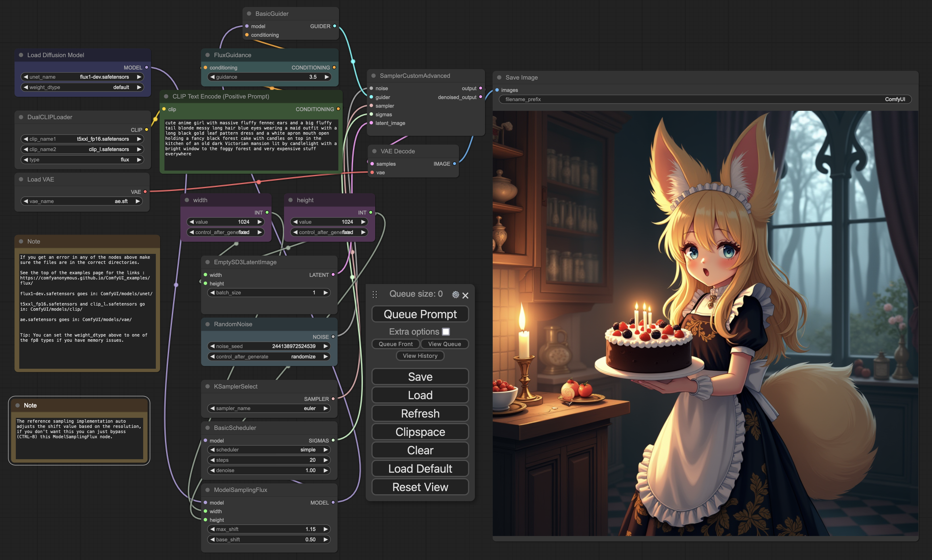Open View Queue list
932x560 pixels.
tap(444, 344)
